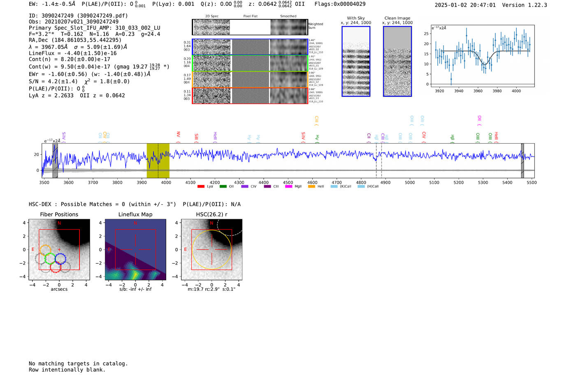
Task: Click the CIV purple legend swatch
Action: pyautogui.click(x=245, y=186)
